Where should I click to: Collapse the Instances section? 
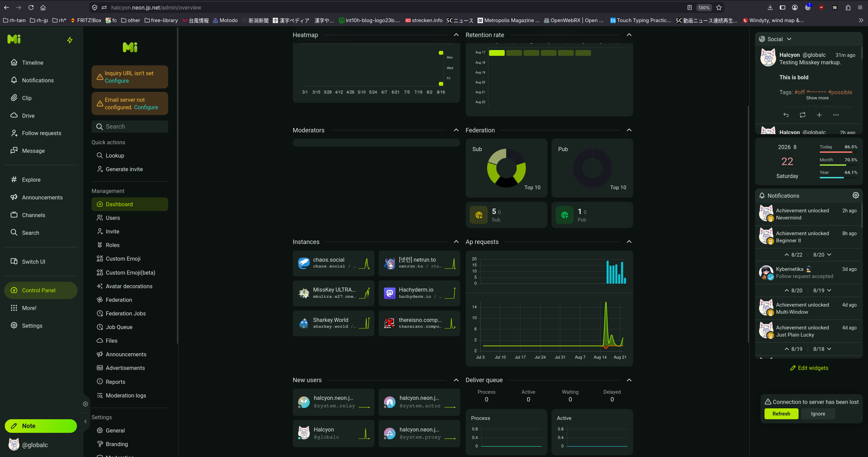(456, 242)
